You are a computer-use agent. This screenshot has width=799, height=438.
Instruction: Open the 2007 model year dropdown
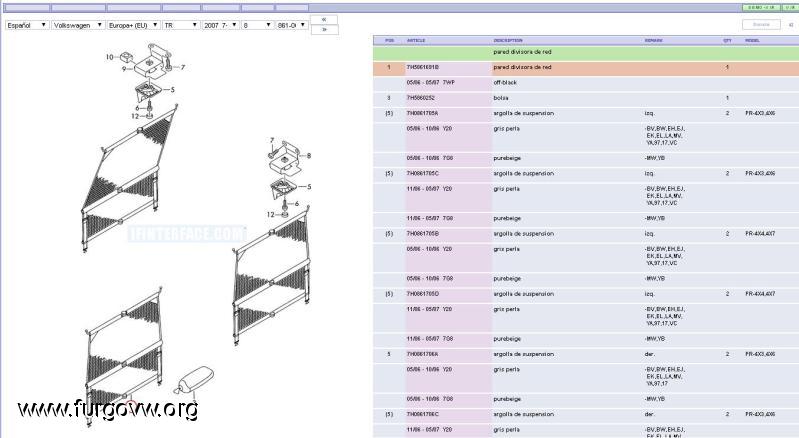coord(219,25)
